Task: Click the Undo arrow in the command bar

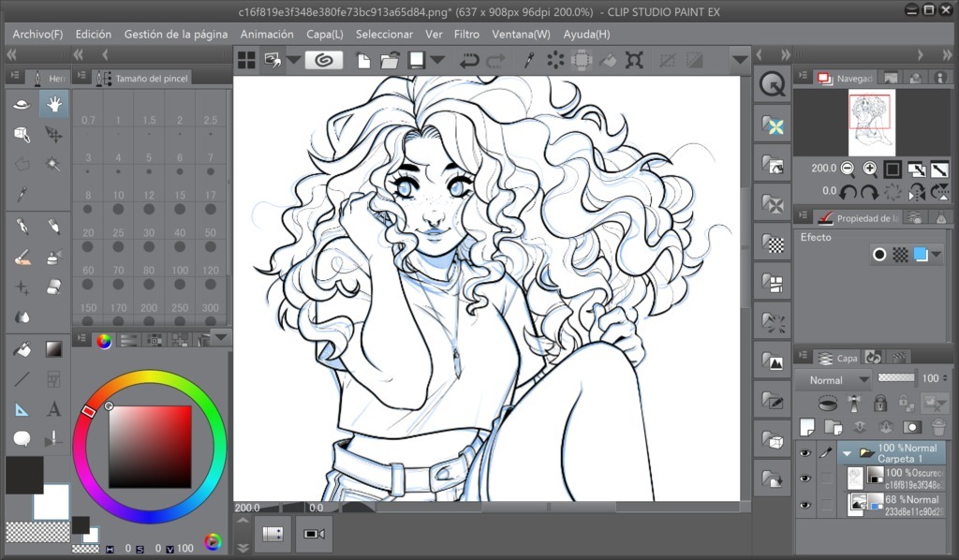Action: 468,61
